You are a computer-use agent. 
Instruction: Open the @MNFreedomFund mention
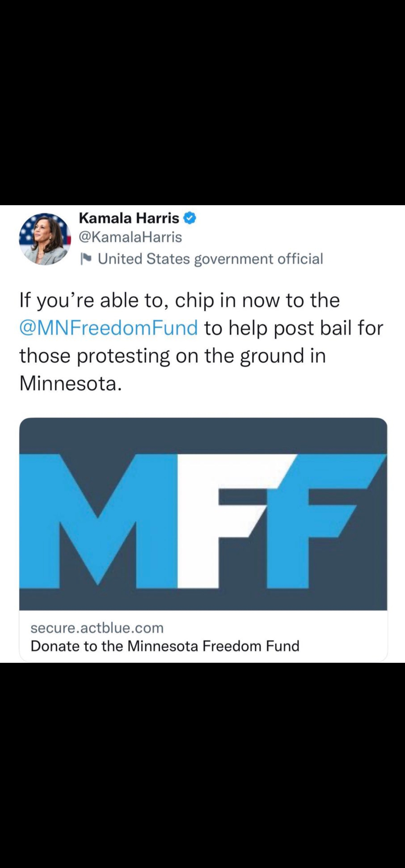pyautogui.click(x=109, y=328)
